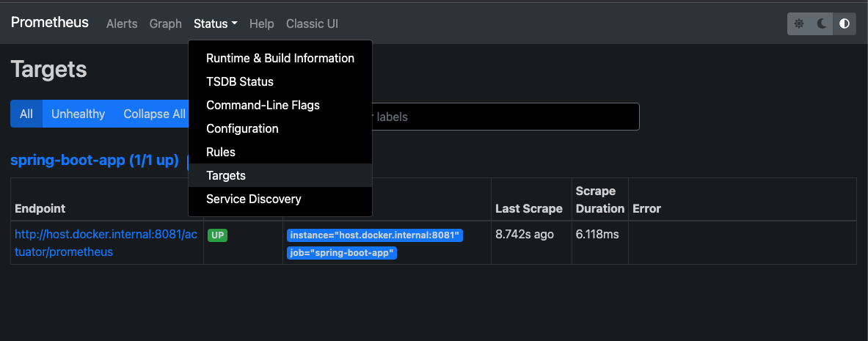Close the Status dropdown menu
Screen dimensions: 868x341
(215, 23)
